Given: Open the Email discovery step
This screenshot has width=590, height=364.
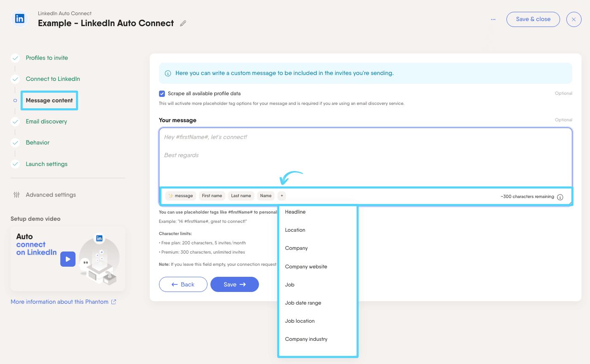Looking at the screenshot, I should pos(46,121).
